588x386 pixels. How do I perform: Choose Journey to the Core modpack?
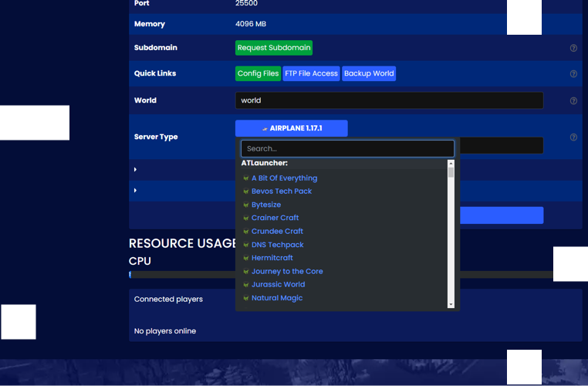click(287, 272)
